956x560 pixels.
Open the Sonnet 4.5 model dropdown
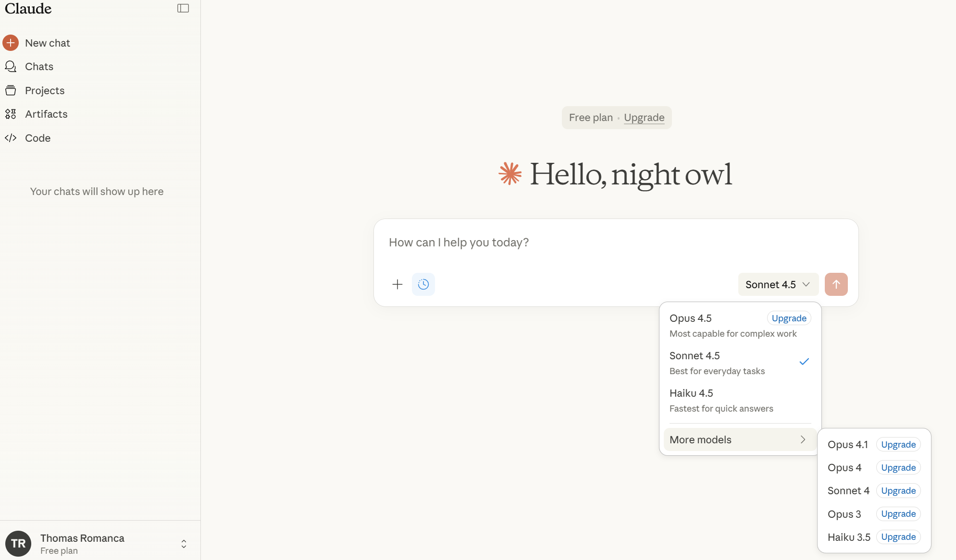tap(778, 284)
